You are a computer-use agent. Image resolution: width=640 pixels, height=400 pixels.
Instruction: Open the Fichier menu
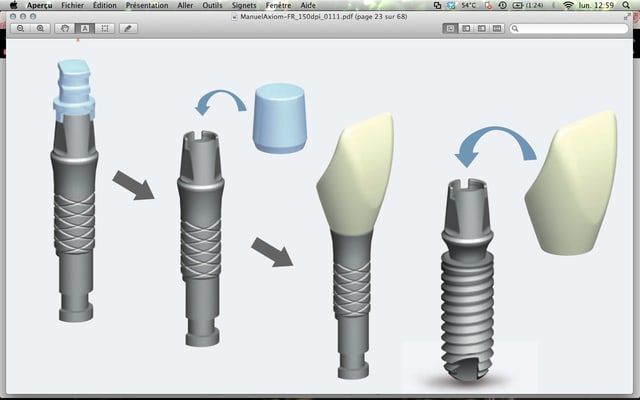[72, 5]
